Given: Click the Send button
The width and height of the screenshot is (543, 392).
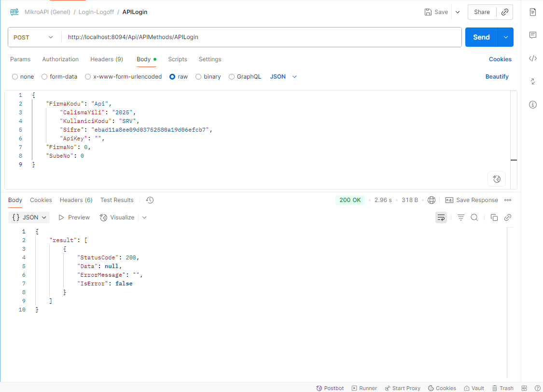Looking at the screenshot, I should (481, 37).
